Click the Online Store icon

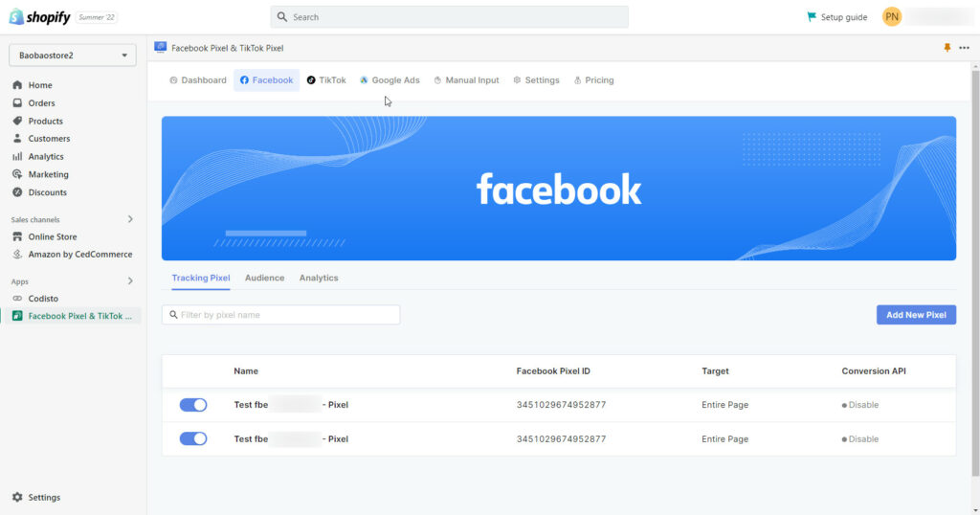coord(17,236)
